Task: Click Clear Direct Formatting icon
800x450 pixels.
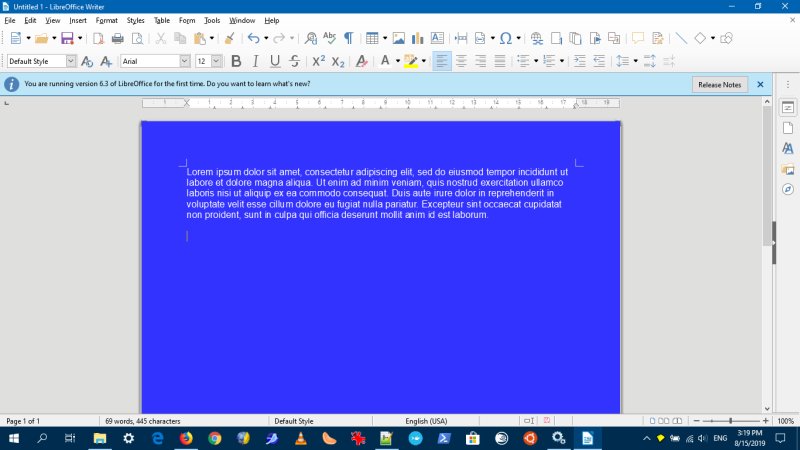Action: click(x=361, y=61)
